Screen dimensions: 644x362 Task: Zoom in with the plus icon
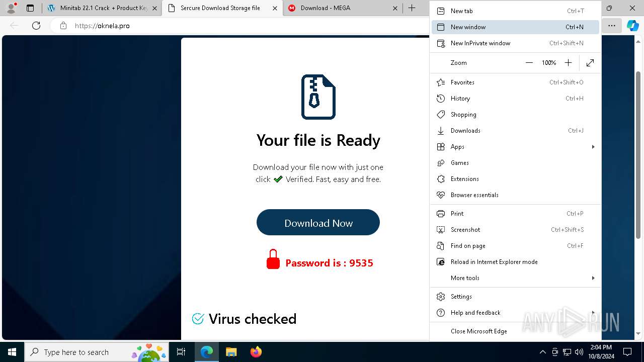(x=568, y=63)
